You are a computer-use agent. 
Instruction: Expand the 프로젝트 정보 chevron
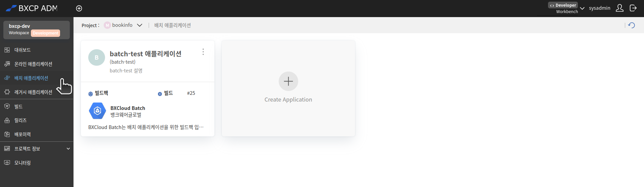68,149
